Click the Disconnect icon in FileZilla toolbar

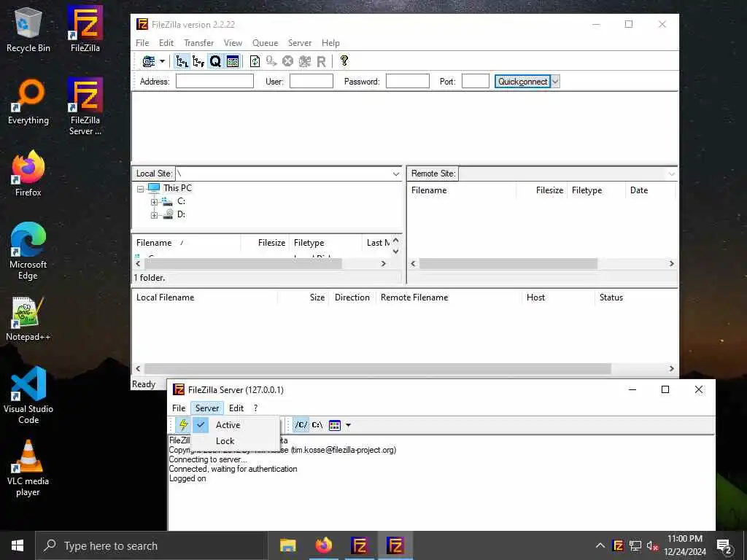coord(304,61)
